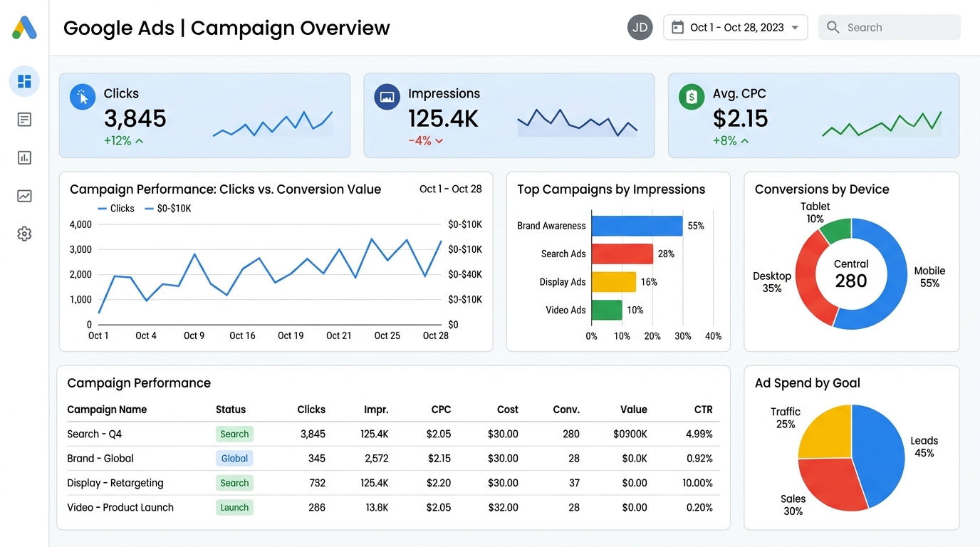Open the Display - Retargeting campaign row

coord(393,483)
